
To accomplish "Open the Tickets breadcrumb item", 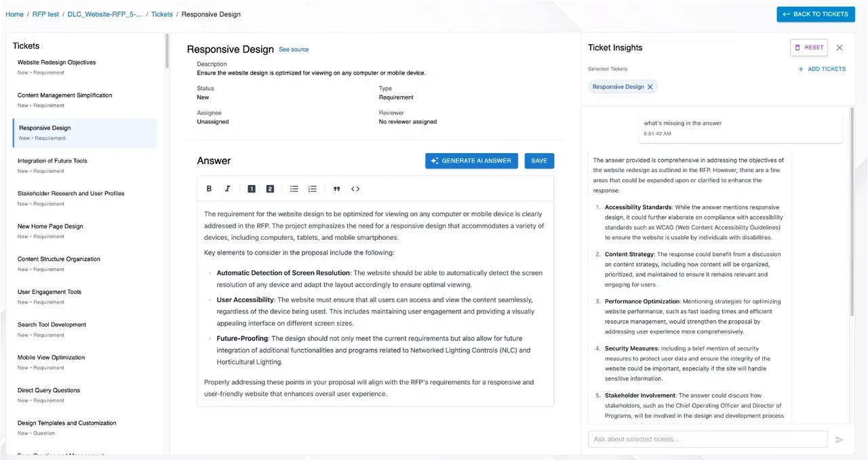I will [x=161, y=14].
